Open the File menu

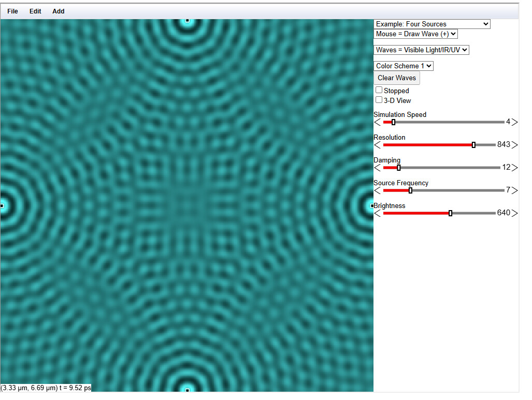(12, 11)
